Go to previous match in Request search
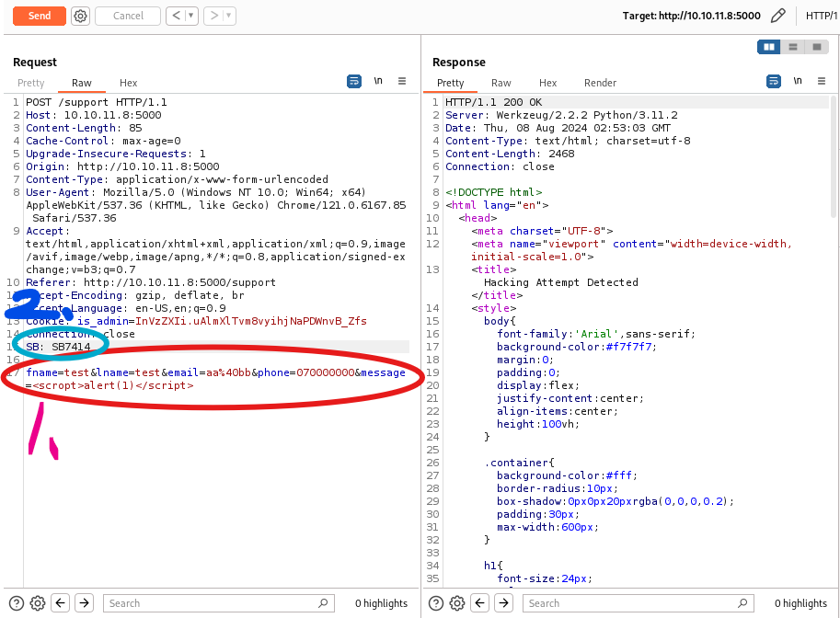This screenshot has height=618, width=840. (61, 603)
